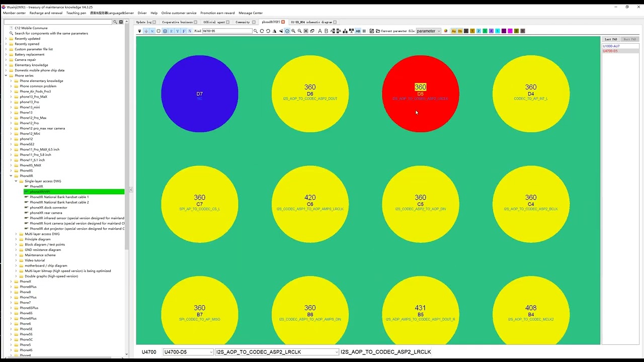
Task: Toggle the R layer button
Action: [x=172, y=31]
